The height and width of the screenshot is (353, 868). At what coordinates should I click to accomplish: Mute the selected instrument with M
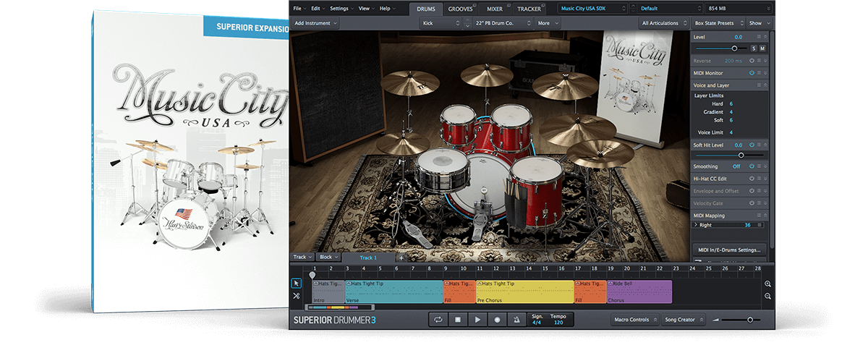(x=762, y=48)
